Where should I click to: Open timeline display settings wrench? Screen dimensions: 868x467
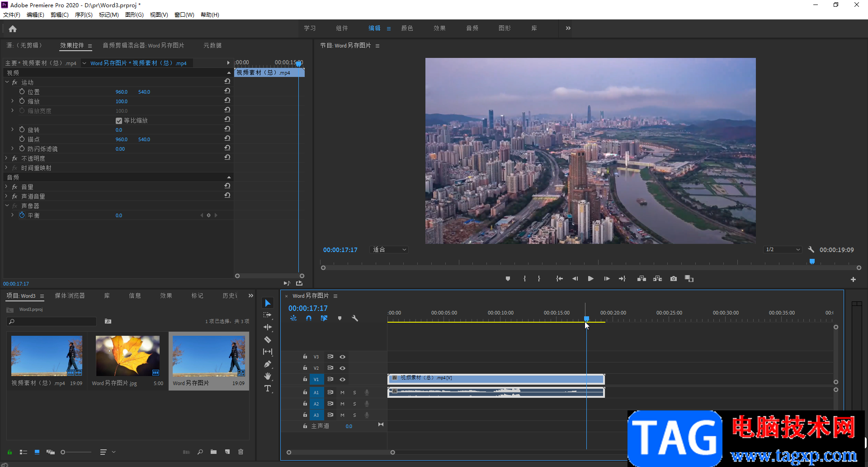pos(355,318)
